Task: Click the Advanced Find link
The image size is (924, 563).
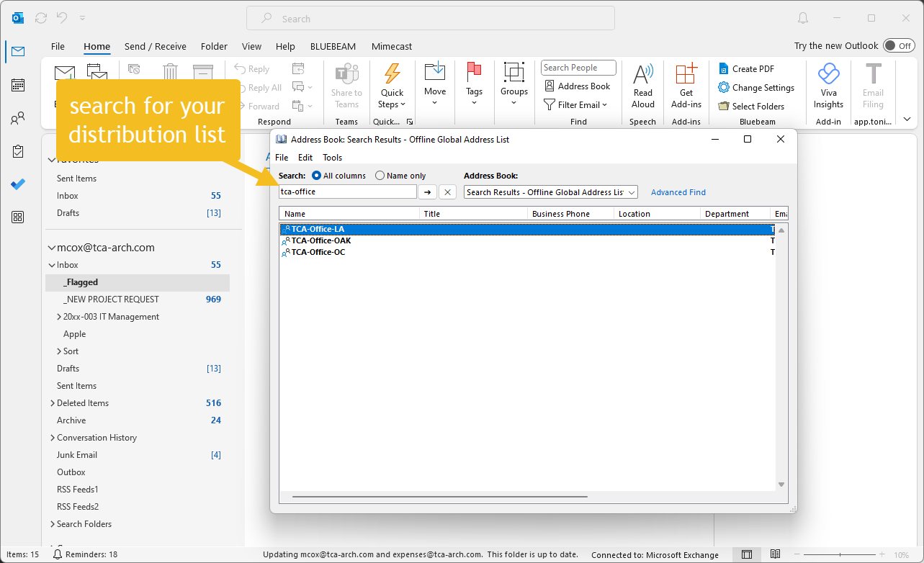Action: 678,192
